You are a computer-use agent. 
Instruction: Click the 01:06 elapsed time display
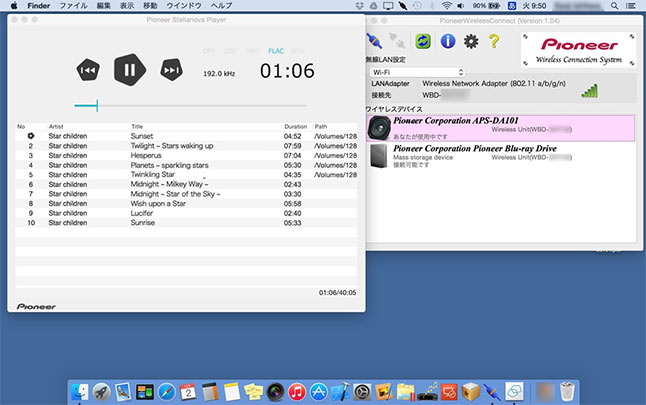coord(287,71)
